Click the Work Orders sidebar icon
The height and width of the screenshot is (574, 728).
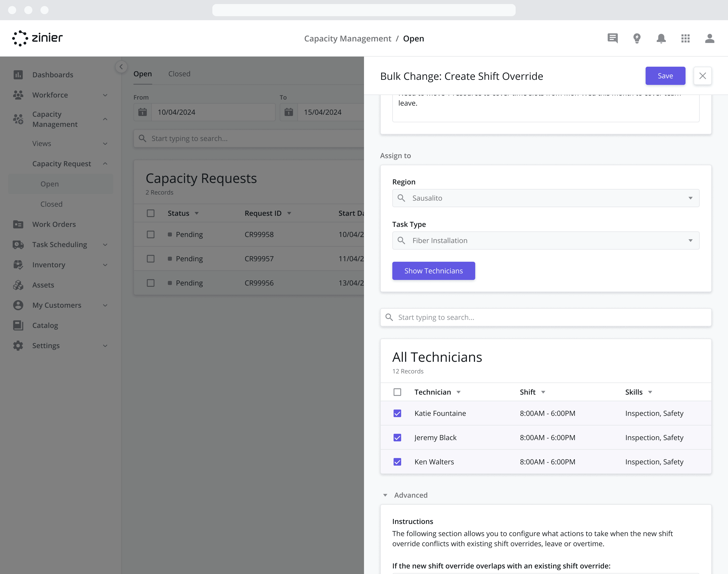(18, 224)
